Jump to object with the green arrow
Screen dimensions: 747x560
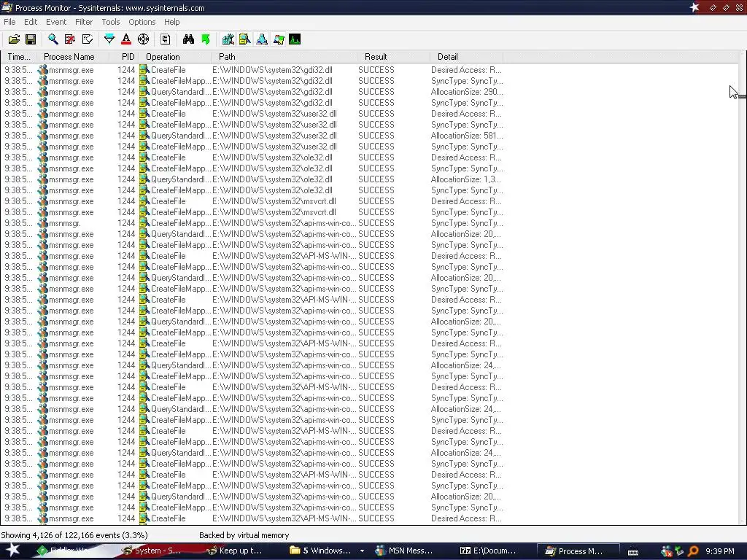pyautogui.click(x=206, y=39)
